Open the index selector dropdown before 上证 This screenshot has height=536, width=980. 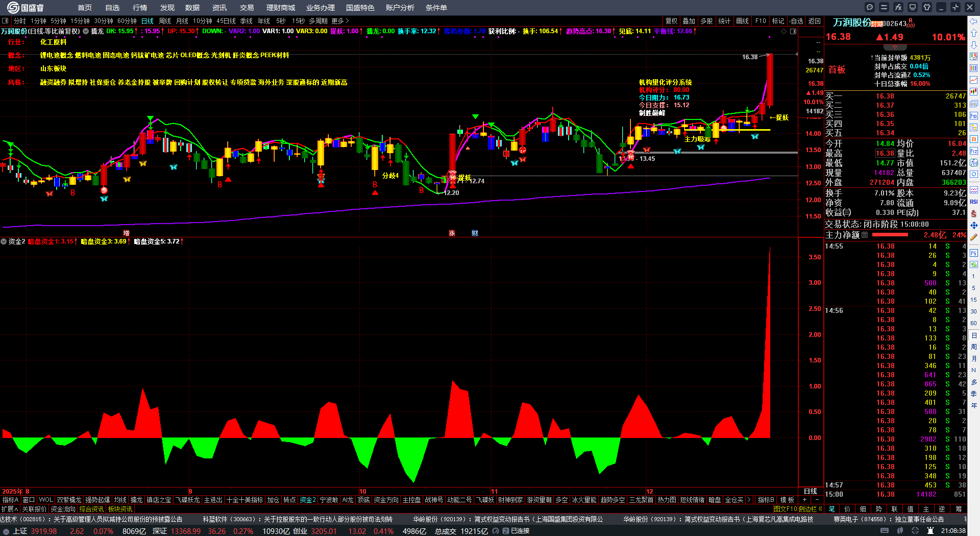[x=6, y=531]
